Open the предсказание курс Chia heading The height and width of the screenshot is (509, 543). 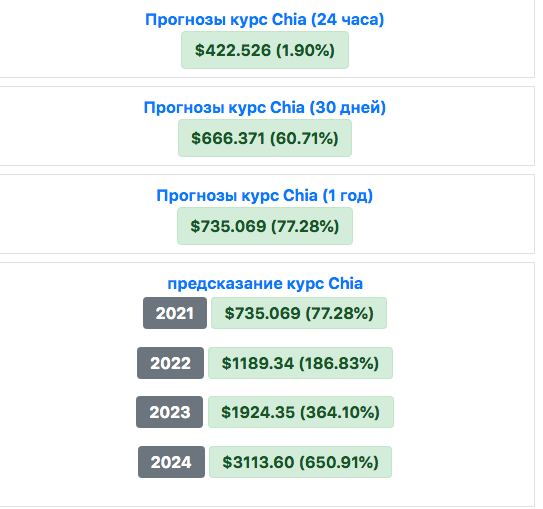[265, 283]
